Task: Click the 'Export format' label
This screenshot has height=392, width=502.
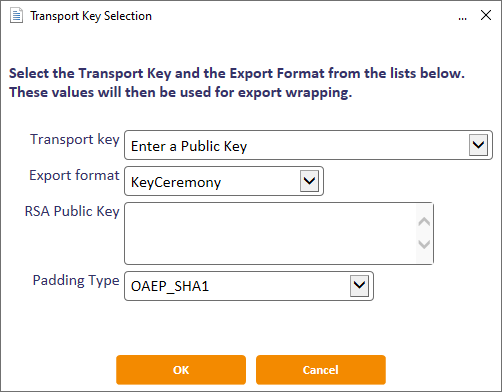Action: pos(74,175)
